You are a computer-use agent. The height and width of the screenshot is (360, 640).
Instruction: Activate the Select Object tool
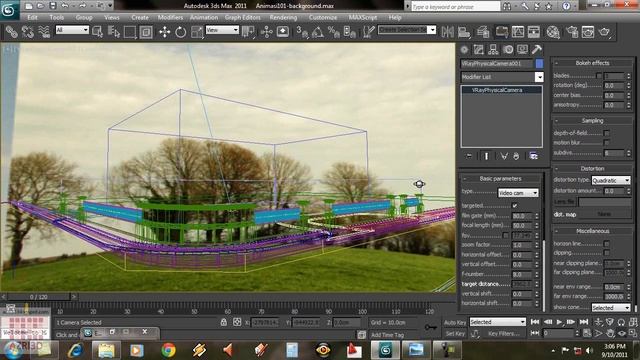click(98, 32)
